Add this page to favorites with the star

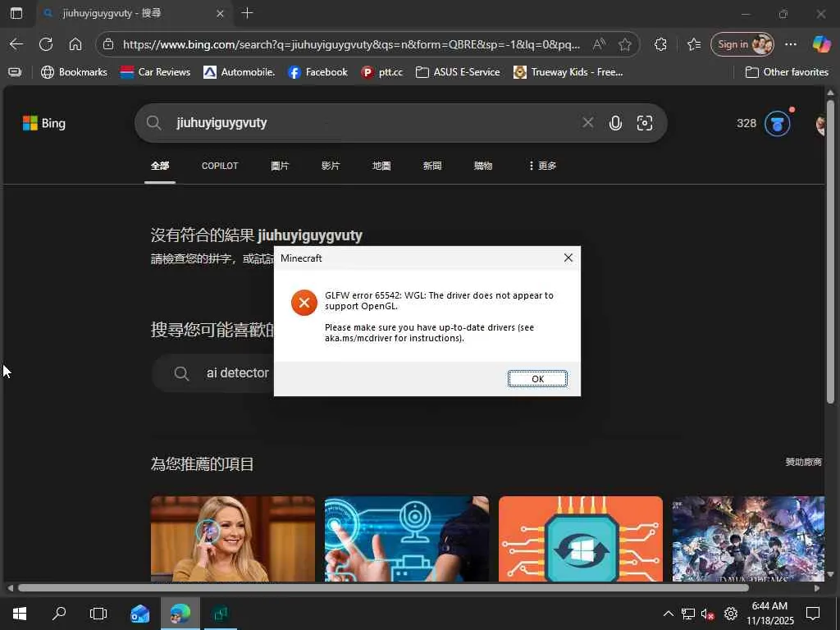624,44
